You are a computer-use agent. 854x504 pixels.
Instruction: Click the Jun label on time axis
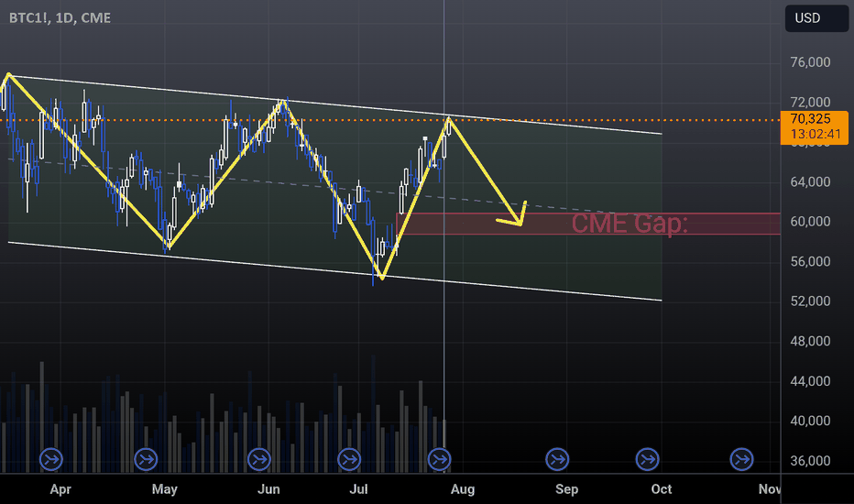tap(268, 489)
